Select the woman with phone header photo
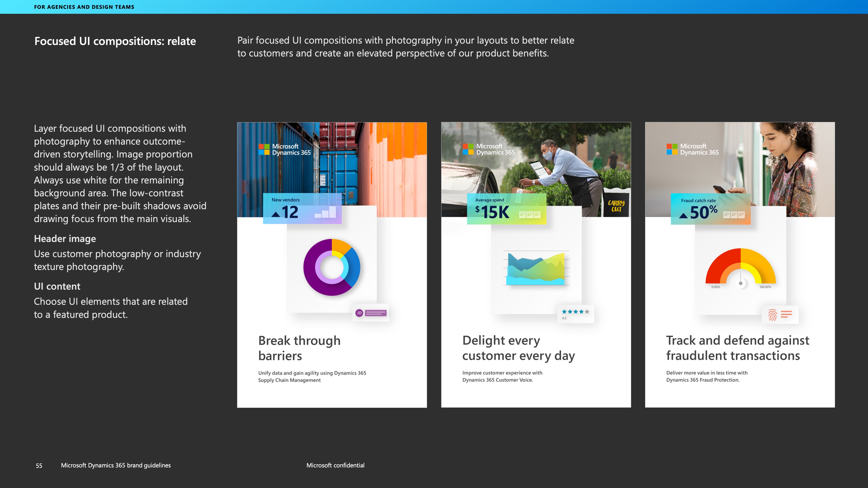This screenshot has width=868, height=488. [740, 169]
